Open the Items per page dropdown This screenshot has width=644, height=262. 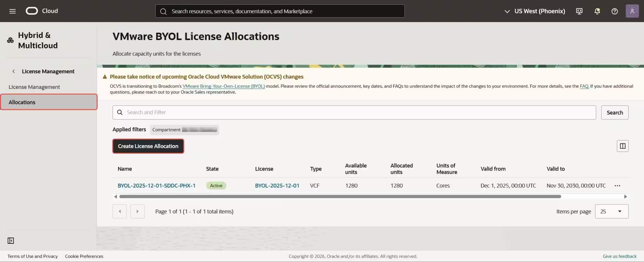click(x=612, y=211)
